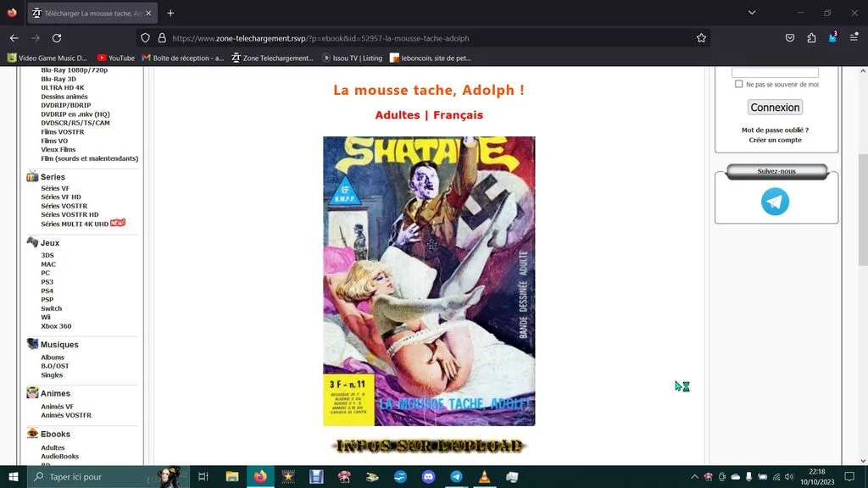
Task: Open the leboncoin bookmark
Action: [431, 58]
